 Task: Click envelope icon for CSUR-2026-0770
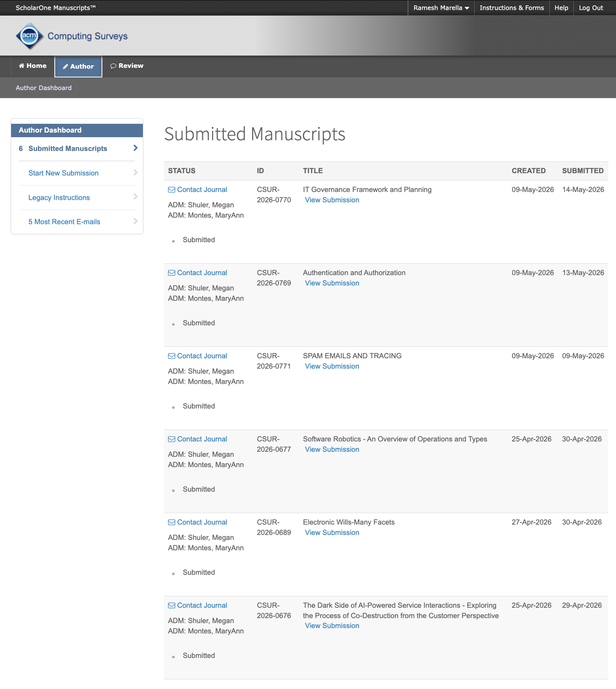click(172, 190)
